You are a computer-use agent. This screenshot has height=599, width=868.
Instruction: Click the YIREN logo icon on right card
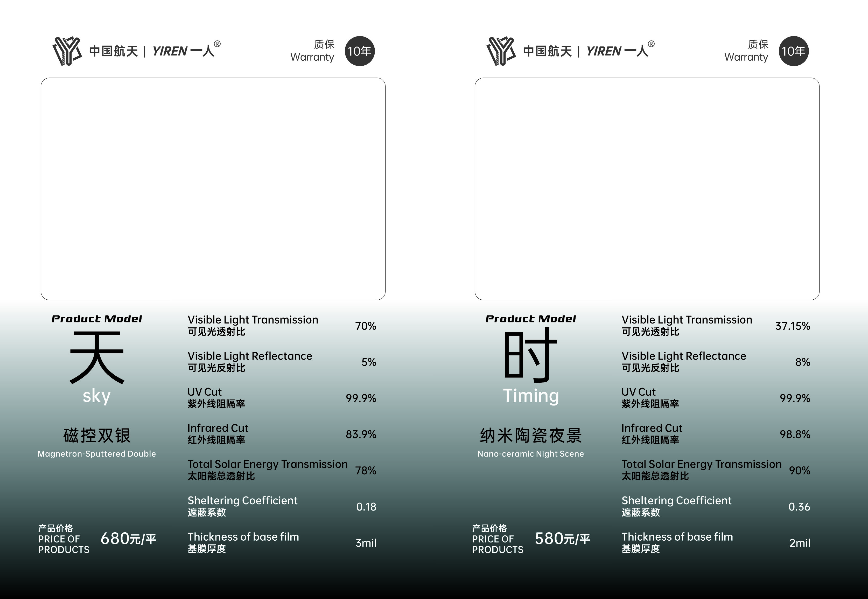501,51
